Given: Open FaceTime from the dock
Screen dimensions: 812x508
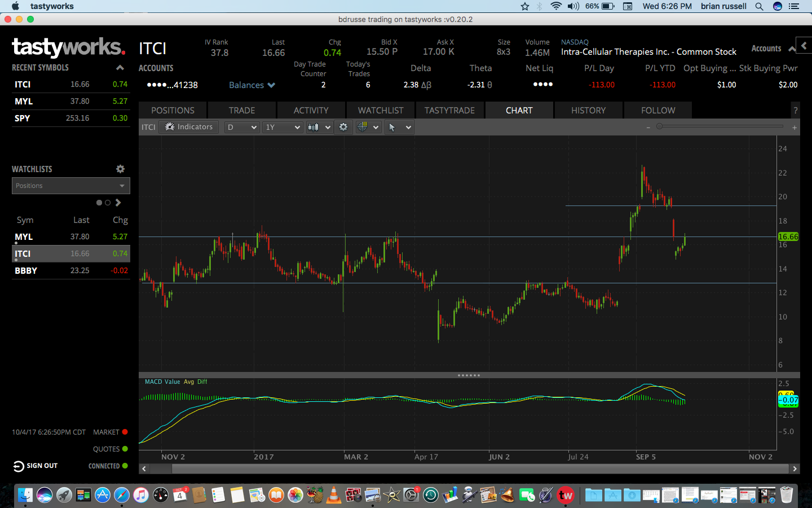Looking at the screenshot, I should 527,495.
